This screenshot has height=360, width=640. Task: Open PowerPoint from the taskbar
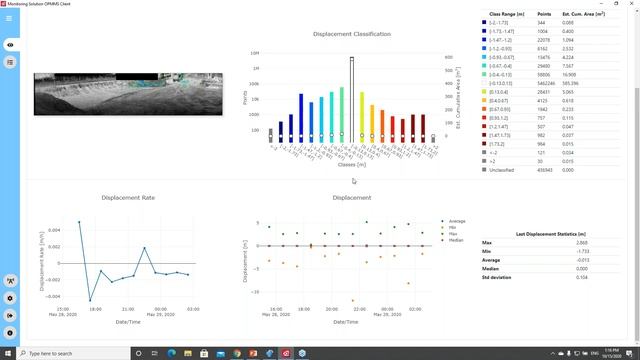[253, 353]
